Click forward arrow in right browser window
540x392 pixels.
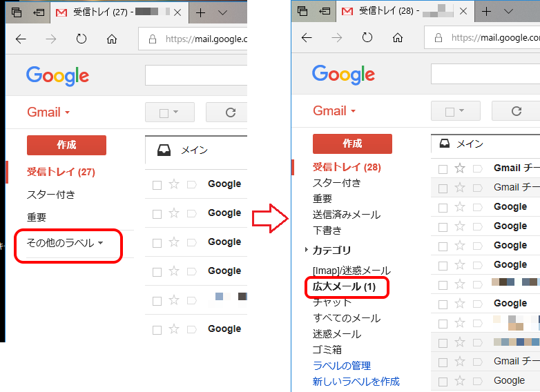point(337,37)
